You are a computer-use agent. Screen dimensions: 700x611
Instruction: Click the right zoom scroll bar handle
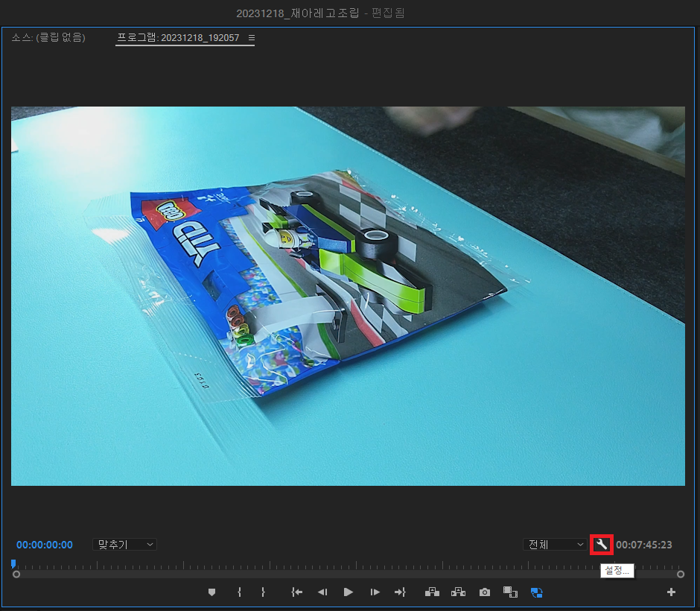[x=681, y=574]
